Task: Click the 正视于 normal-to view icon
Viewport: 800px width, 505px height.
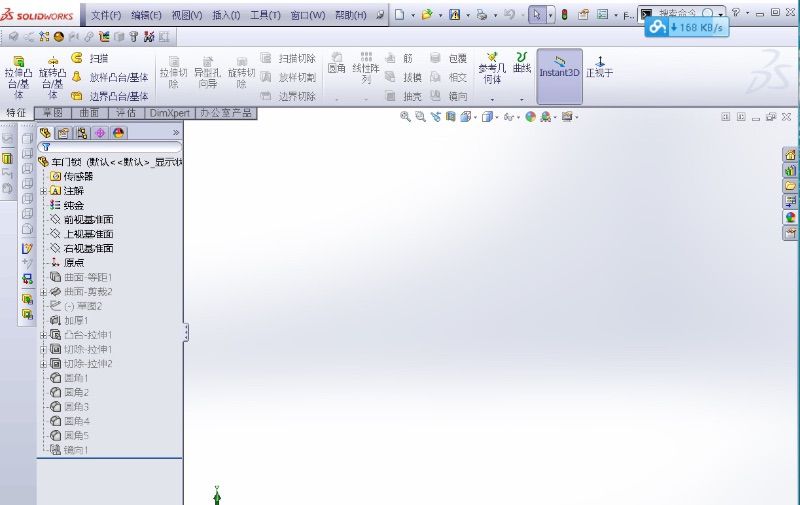Action: (x=600, y=67)
